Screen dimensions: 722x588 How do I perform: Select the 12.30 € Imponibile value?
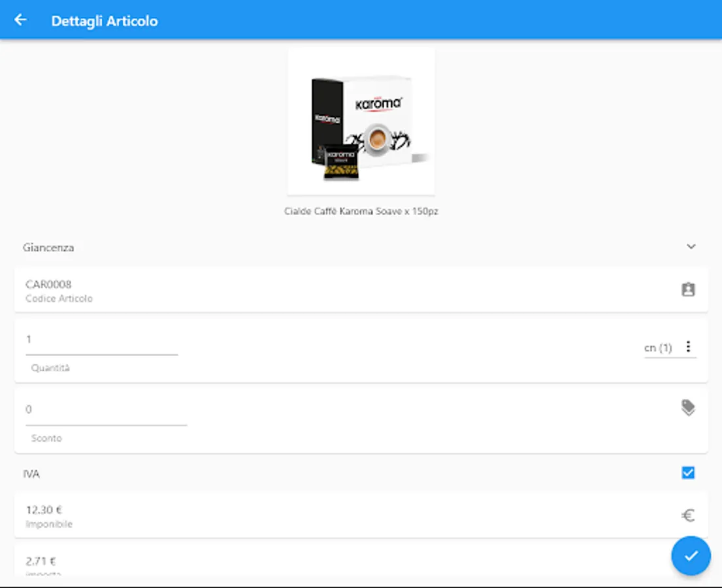pyautogui.click(x=44, y=510)
